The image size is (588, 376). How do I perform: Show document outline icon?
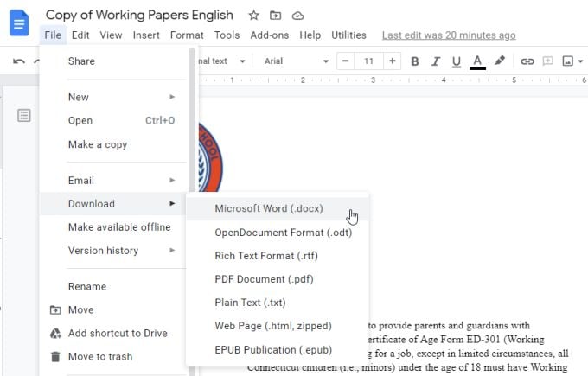(24, 115)
